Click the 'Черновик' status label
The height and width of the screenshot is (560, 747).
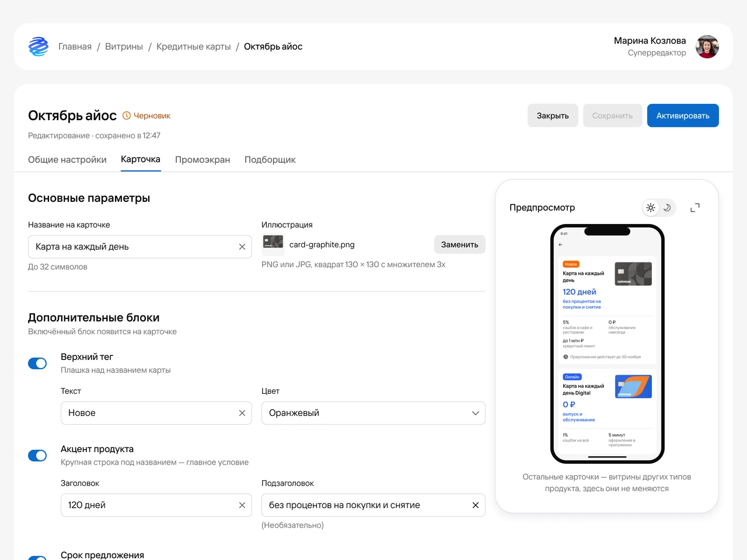pos(152,116)
